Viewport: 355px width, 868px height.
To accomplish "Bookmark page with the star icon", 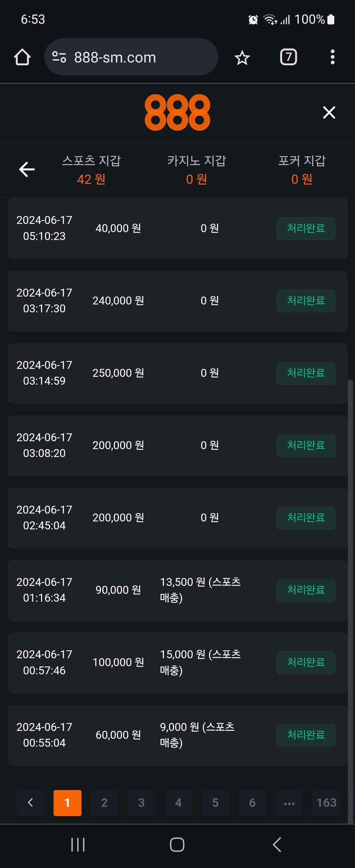I will 242,58.
